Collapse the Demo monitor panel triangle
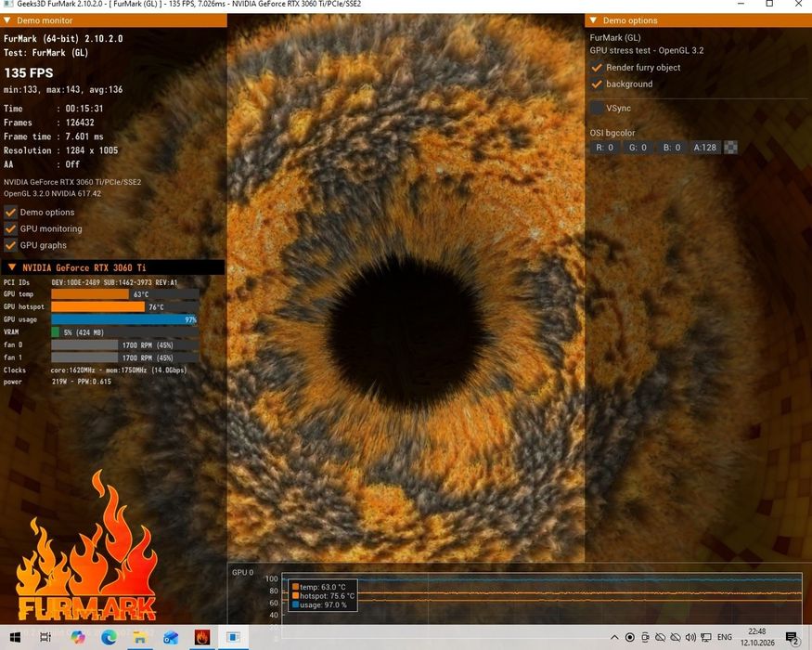This screenshot has width=812, height=650. point(7,20)
